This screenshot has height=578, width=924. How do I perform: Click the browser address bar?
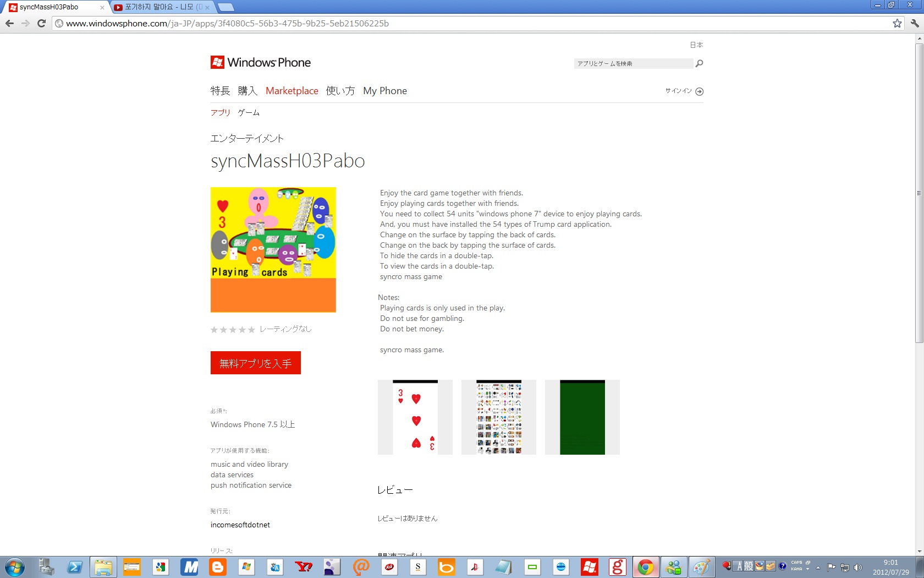(473, 23)
